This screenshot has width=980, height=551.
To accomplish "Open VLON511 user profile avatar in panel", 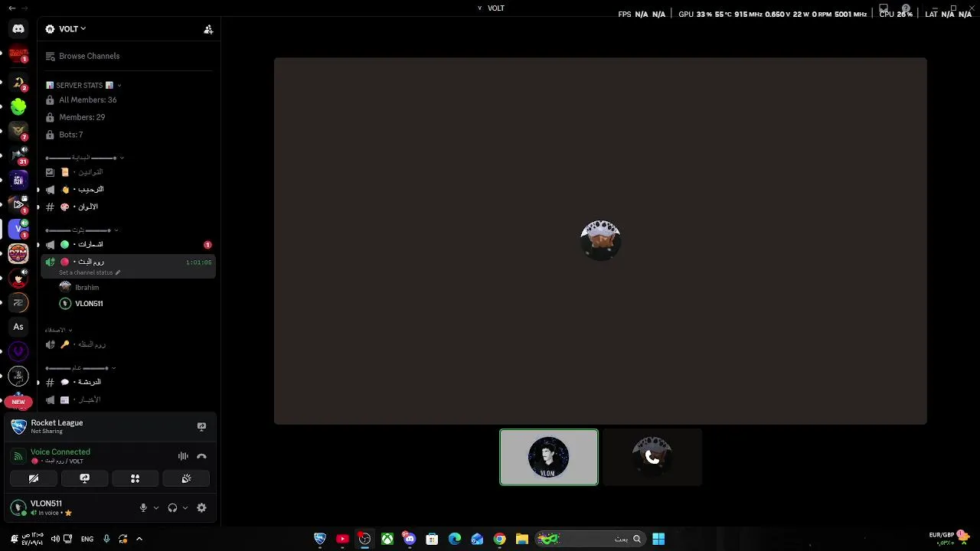I will click(18, 508).
